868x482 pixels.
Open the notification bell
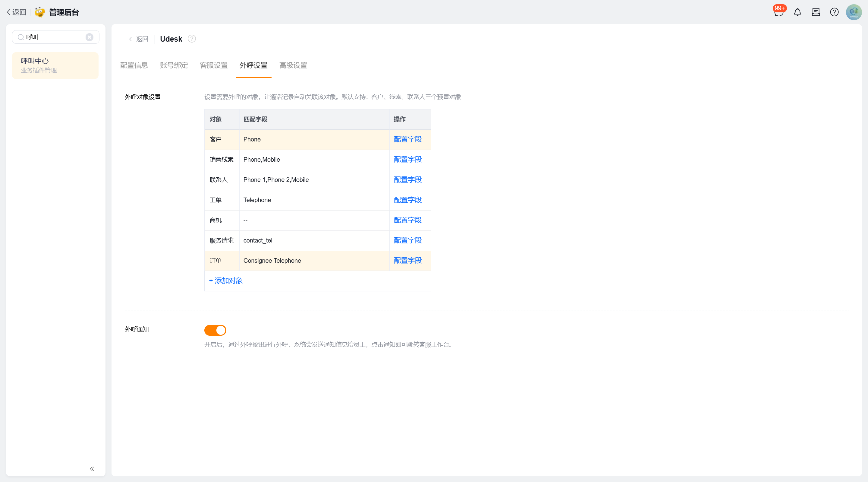(797, 12)
